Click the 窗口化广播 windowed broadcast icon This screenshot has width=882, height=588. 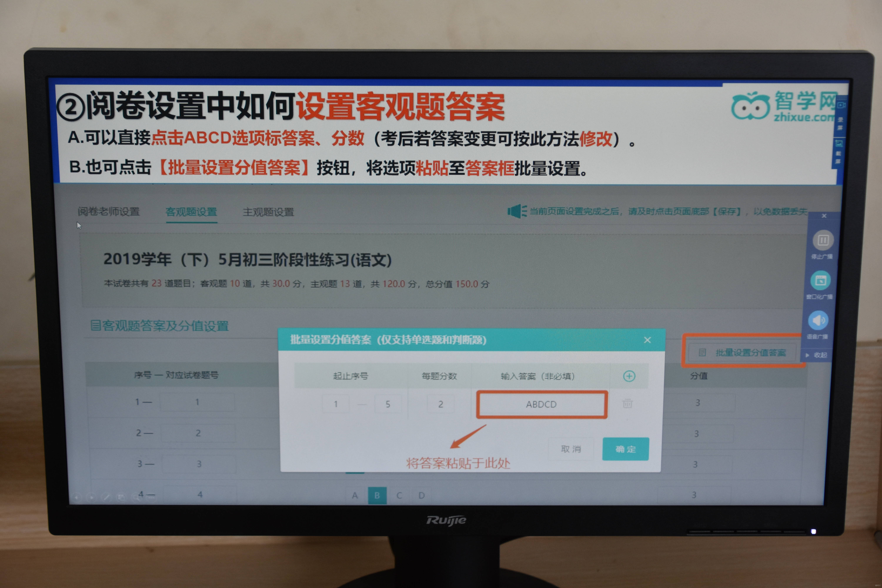tap(821, 280)
